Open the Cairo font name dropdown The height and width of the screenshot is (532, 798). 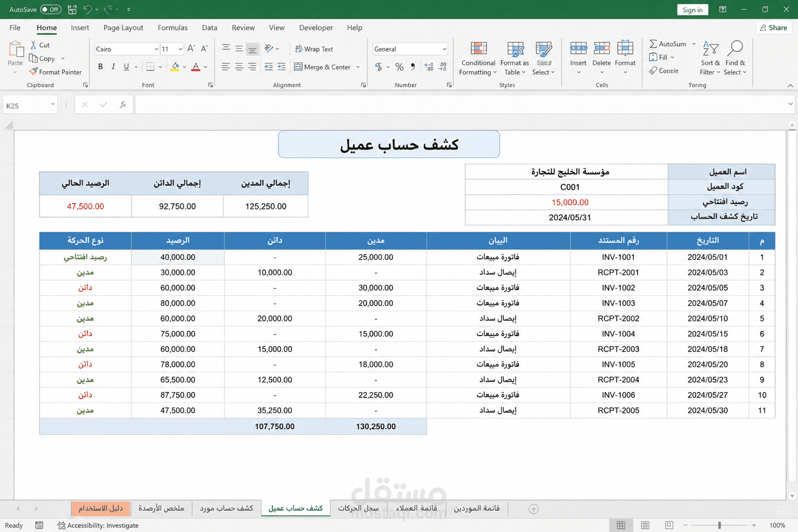[x=156, y=49]
